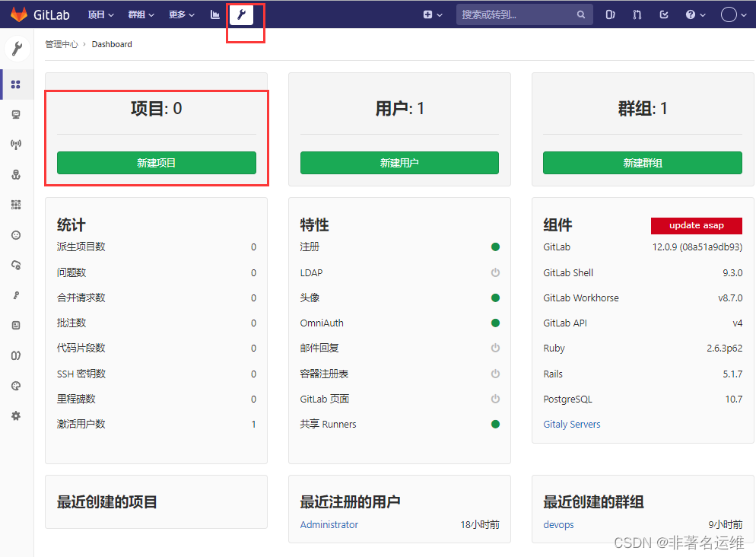Click the GitLab 页面 power status icon
This screenshot has width=756, height=557.
click(495, 398)
